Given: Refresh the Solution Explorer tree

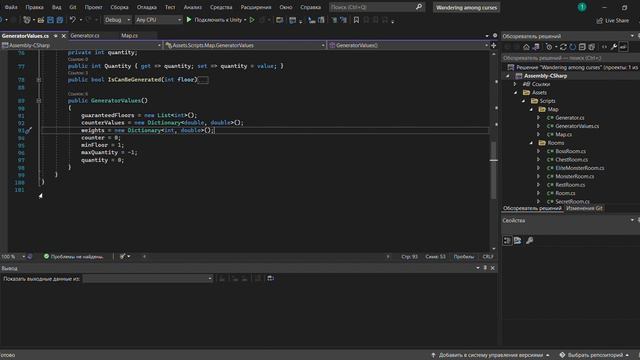Looking at the screenshot, I should (x=573, y=47).
